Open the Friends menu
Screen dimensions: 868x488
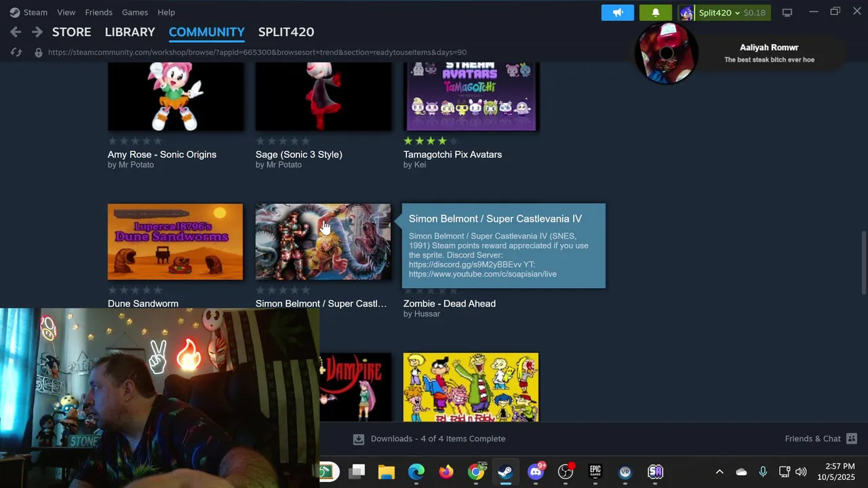pyautogui.click(x=99, y=12)
